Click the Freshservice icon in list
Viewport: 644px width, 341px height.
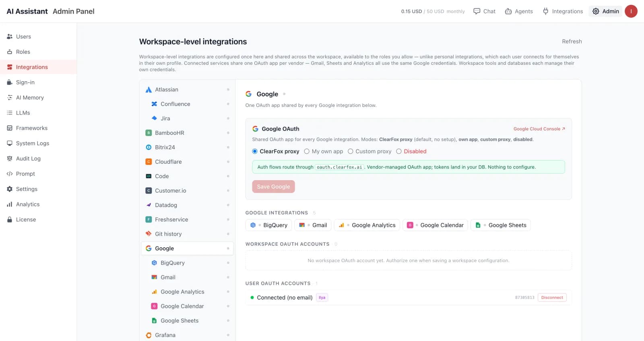[x=149, y=220]
